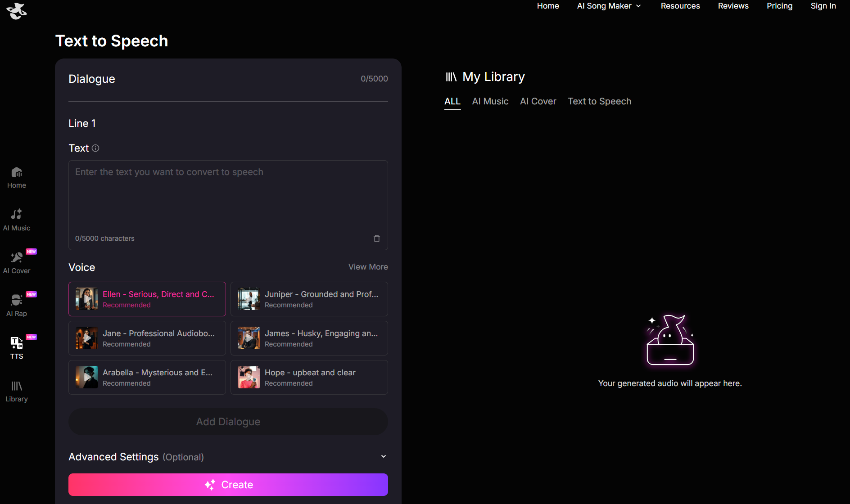Image resolution: width=850 pixels, height=504 pixels.
Task: Open Home from the left sidebar
Action: 17,178
